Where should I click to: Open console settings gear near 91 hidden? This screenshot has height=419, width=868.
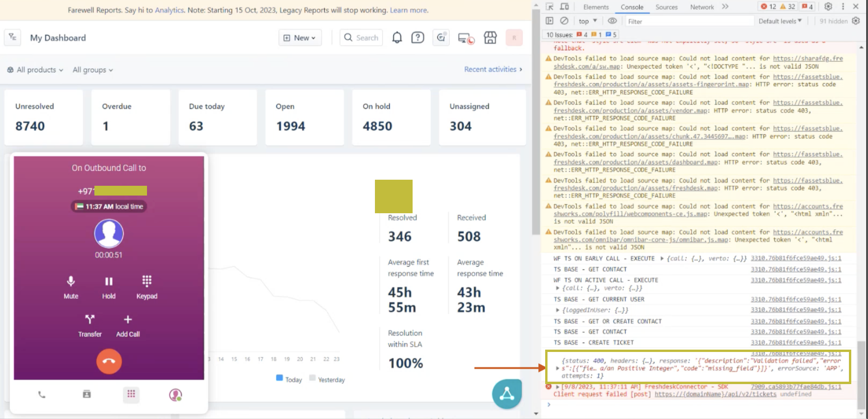pos(855,21)
